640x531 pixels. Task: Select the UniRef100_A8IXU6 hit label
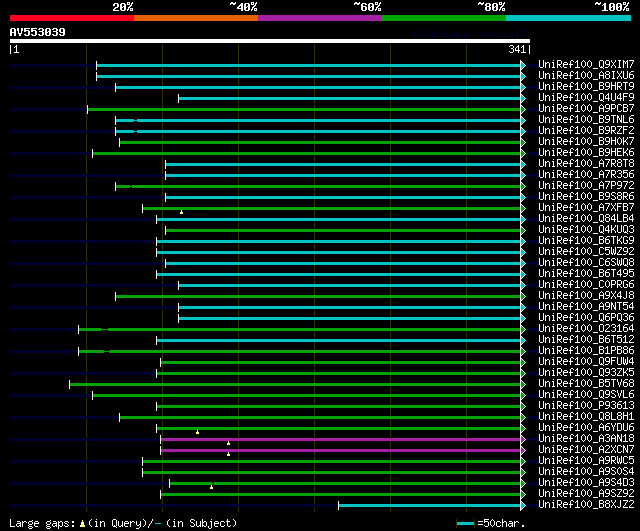click(586, 76)
